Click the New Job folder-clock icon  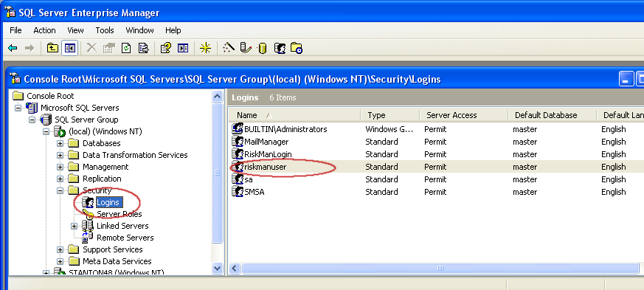point(296,48)
